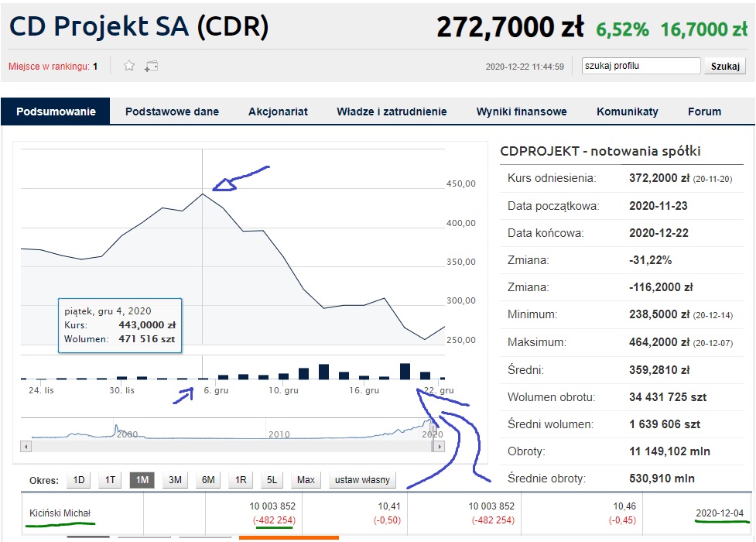The width and height of the screenshot is (756, 542).
Task: Click the 10,46 percentage cell in shareholder row
Action: (x=624, y=506)
